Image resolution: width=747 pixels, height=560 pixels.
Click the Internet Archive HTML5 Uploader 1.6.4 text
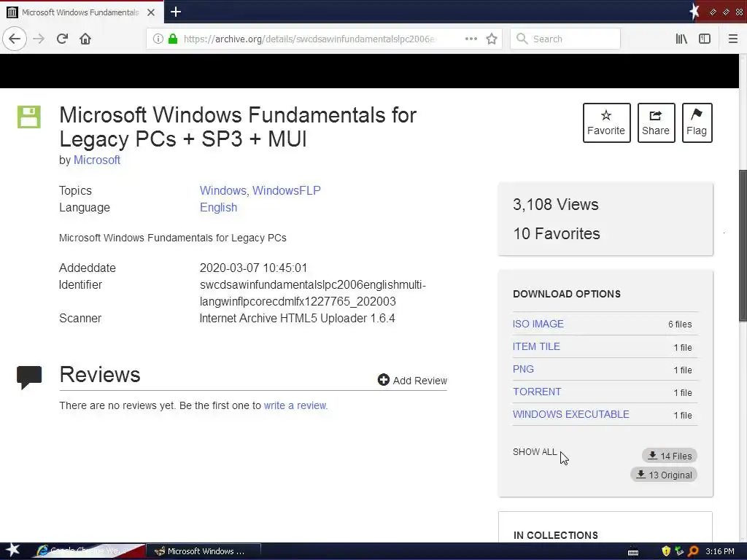298,318
